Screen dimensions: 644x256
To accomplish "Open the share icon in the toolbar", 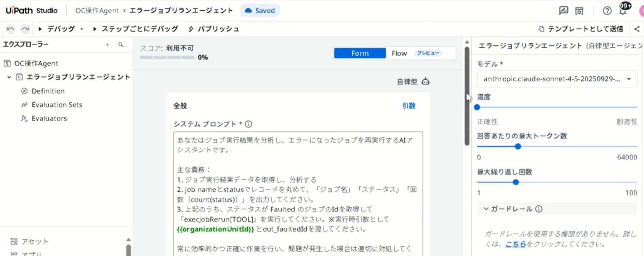I will pyautogui.click(x=637, y=29).
